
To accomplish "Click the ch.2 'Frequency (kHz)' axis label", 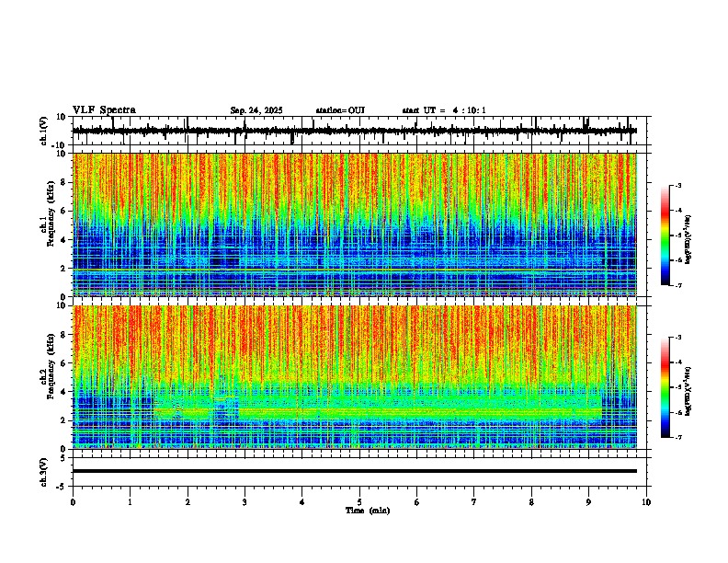I will tap(51, 366).
